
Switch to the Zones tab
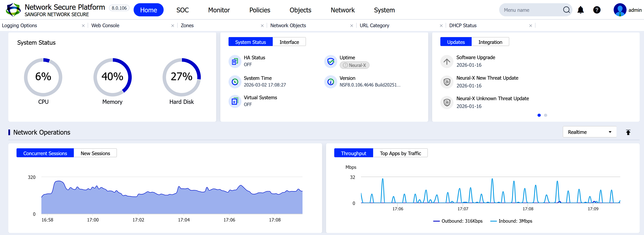pyautogui.click(x=187, y=25)
